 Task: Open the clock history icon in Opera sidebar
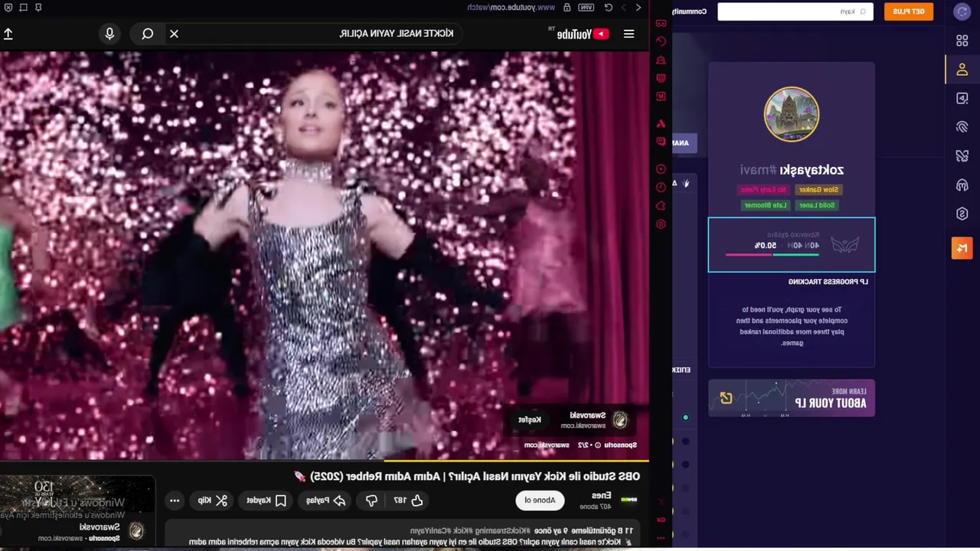[x=661, y=187]
